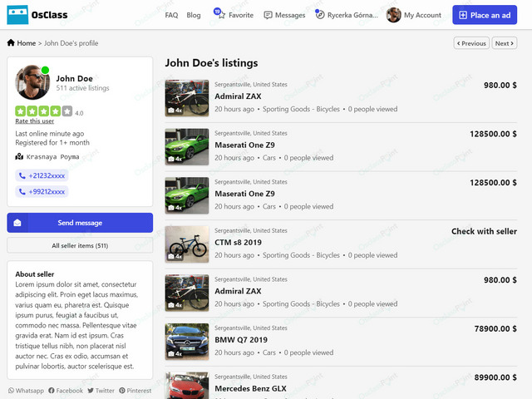Open the CTM s8 2019 bicycle thumbnail

point(187,244)
